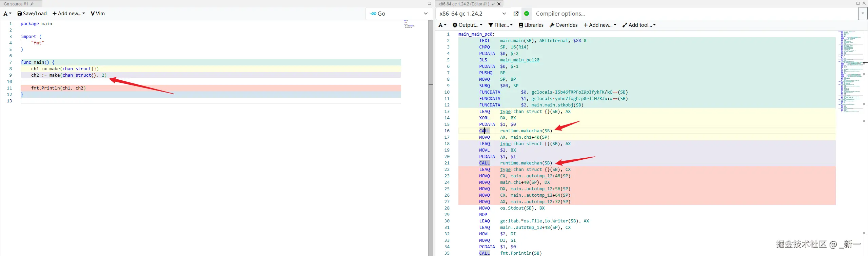868x256 pixels.
Task: Click the TEXT main.main(SB) directive line
Action: tap(533, 41)
